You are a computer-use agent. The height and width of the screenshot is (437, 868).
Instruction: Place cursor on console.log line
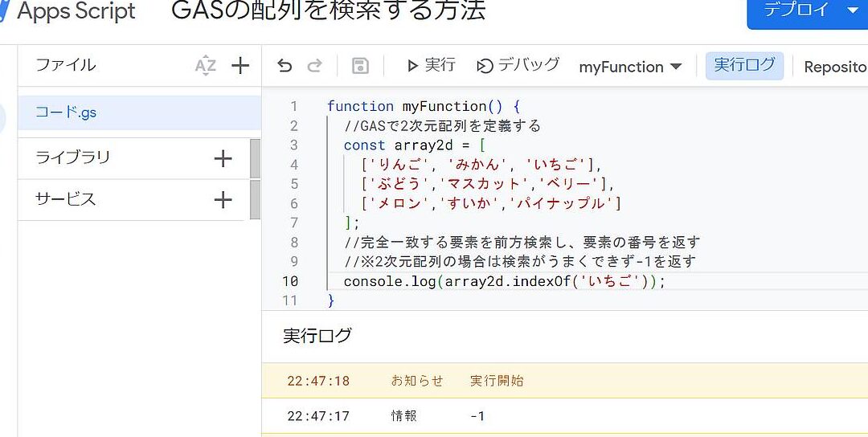[x=504, y=282]
